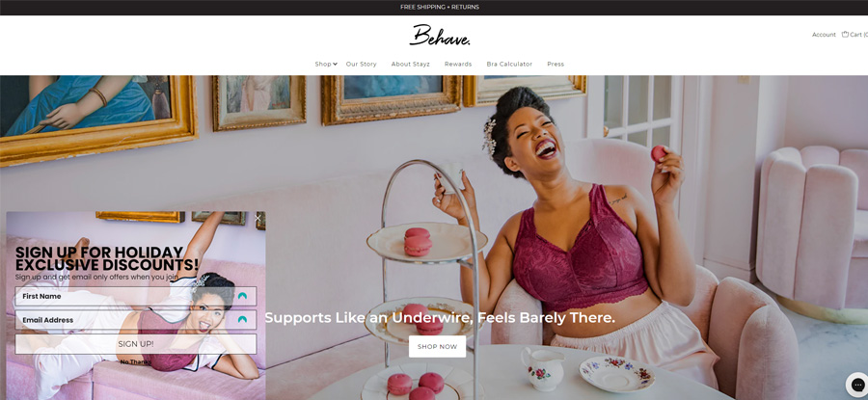
Task: Expand the Shop dropdown menu
Action: click(x=326, y=65)
